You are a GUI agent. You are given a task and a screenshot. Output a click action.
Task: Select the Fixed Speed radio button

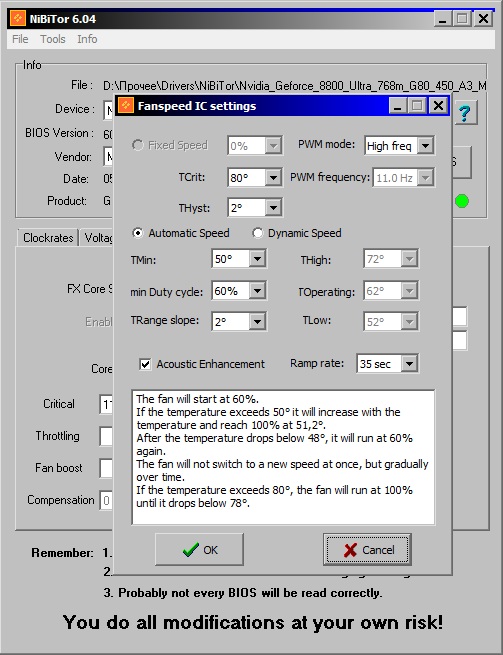point(137,145)
